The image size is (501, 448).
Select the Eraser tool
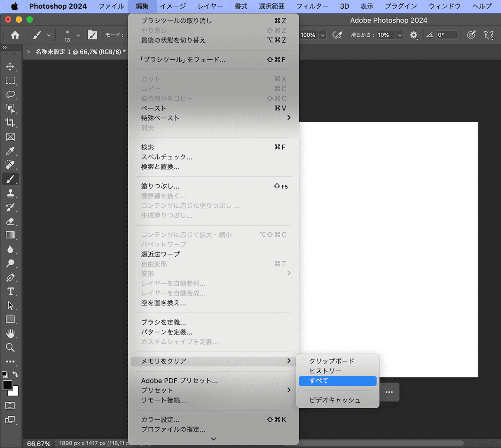coord(10,221)
